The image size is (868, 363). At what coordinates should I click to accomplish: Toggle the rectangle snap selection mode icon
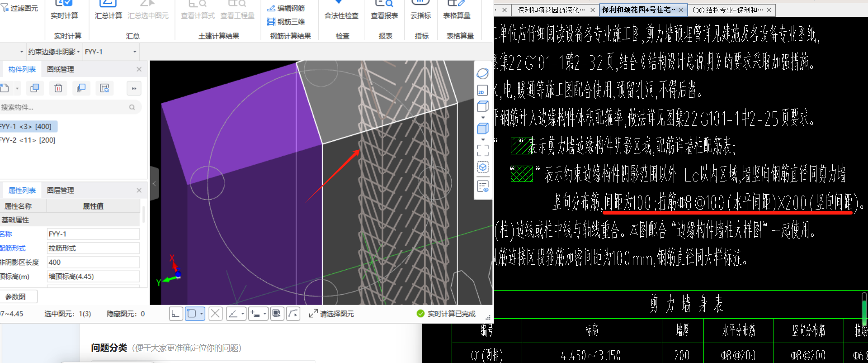tap(192, 314)
